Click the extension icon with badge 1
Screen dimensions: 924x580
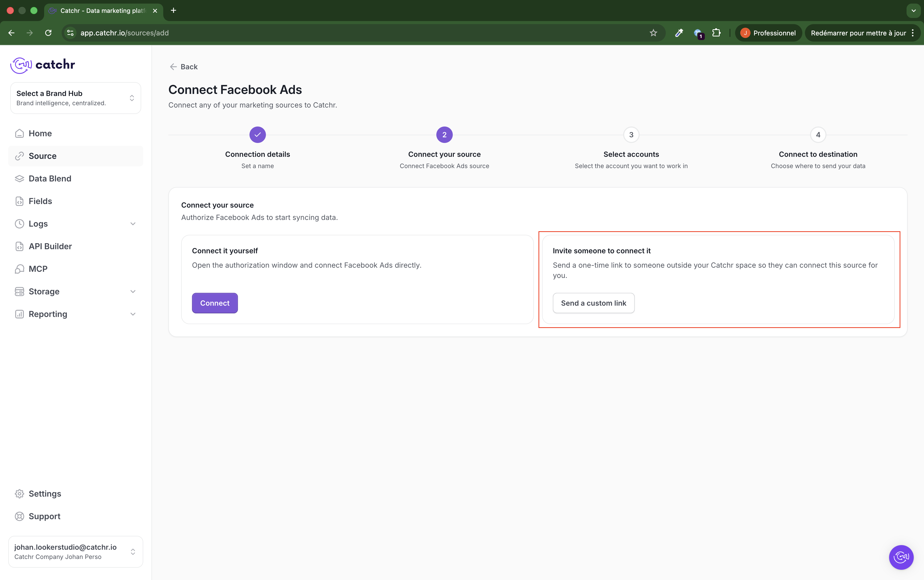coord(698,33)
